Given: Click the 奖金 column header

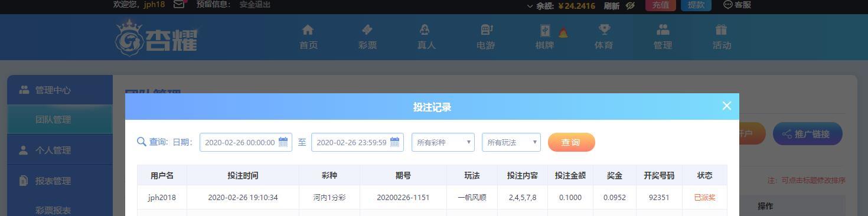Looking at the screenshot, I should pos(614,175).
